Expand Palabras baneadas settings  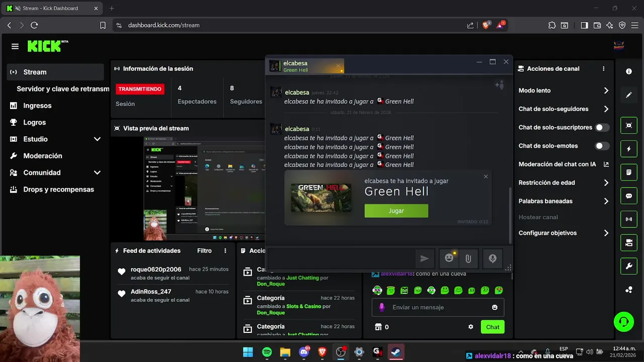[606, 201]
